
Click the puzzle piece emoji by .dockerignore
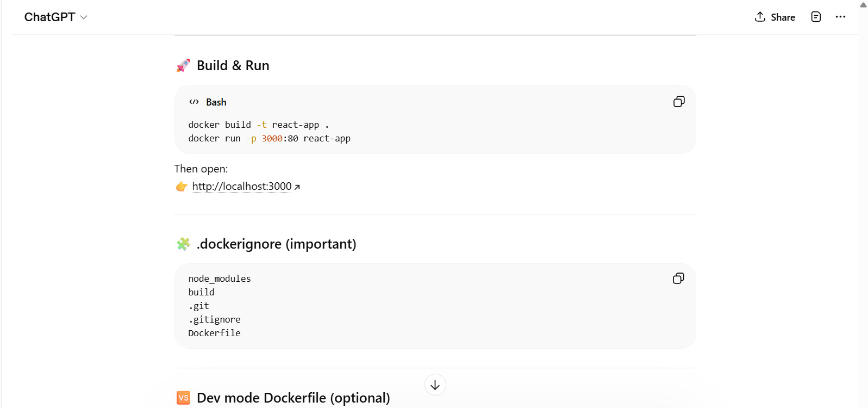(183, 244)
